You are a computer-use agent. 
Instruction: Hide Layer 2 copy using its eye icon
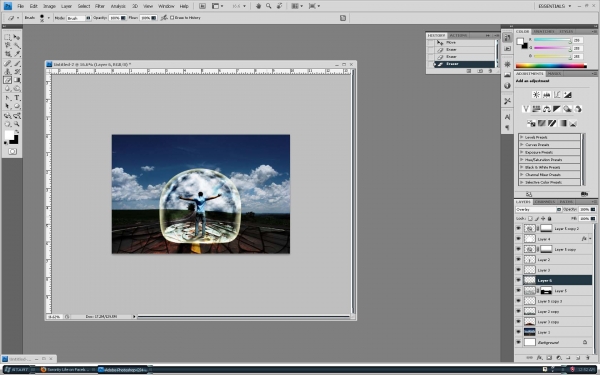click(518, 311)
